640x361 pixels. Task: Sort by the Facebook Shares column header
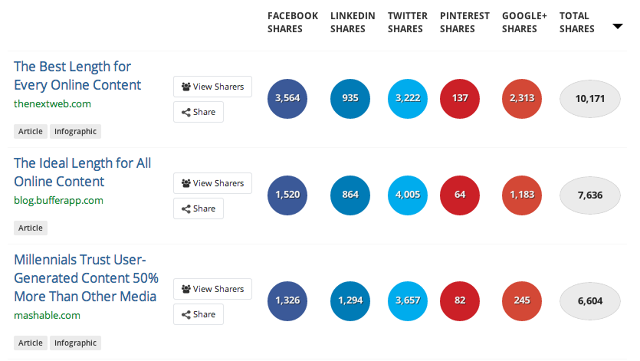point(293,22)
